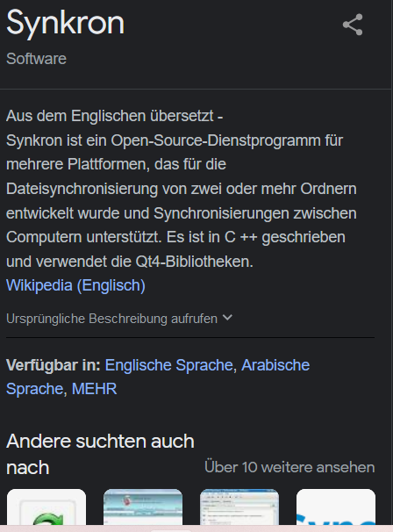Open third related software screenshot thumbnail

point(239,507)
